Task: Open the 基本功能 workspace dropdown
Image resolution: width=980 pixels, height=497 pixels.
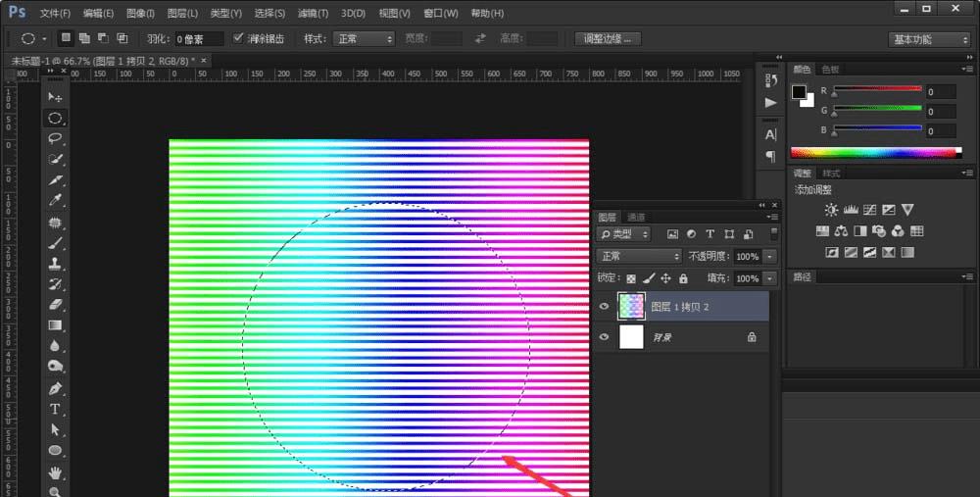Action: point(929,39)
